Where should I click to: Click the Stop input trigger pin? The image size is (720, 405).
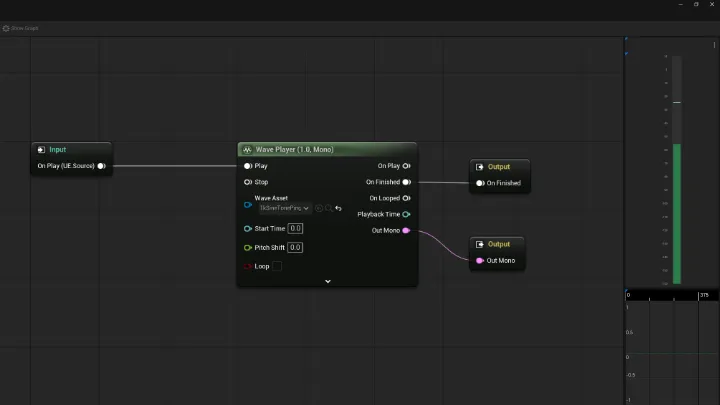[x=248, y=182]
